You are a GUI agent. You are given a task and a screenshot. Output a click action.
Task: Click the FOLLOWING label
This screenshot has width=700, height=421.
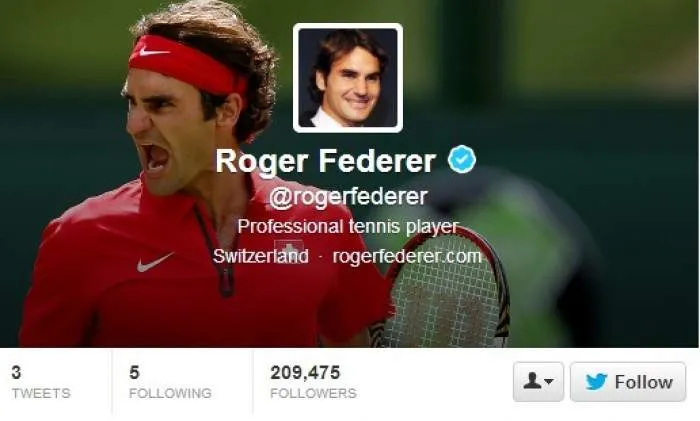[170, 393]
